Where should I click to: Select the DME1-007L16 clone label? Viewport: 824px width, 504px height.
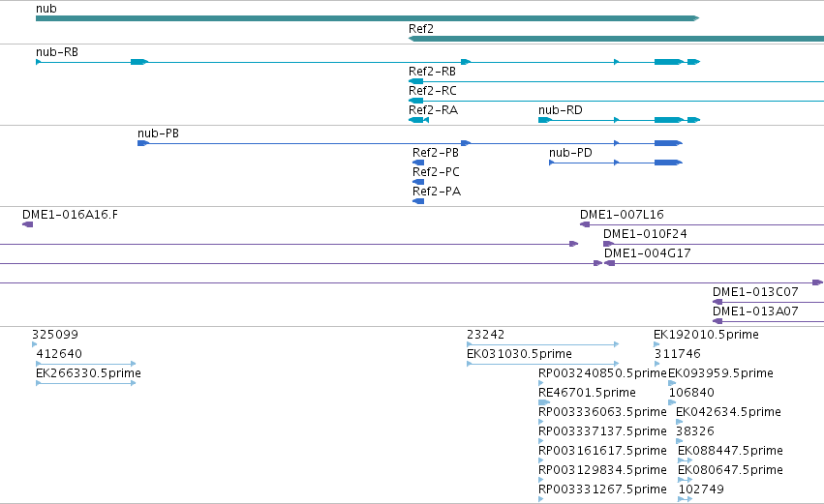622,215
